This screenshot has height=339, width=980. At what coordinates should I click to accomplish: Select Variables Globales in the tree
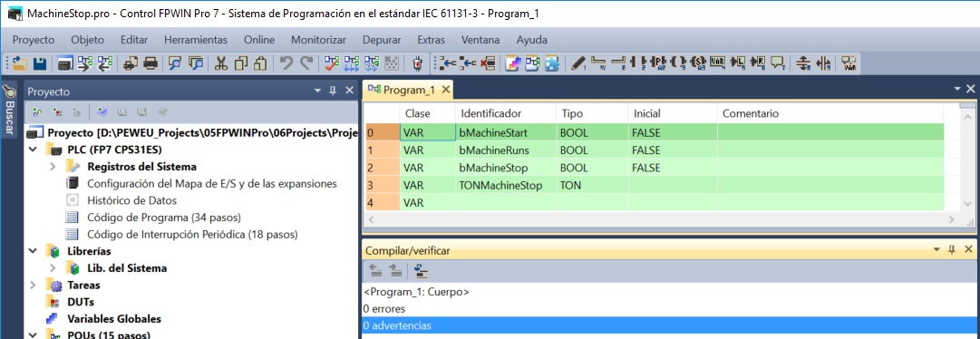point(113,319)
